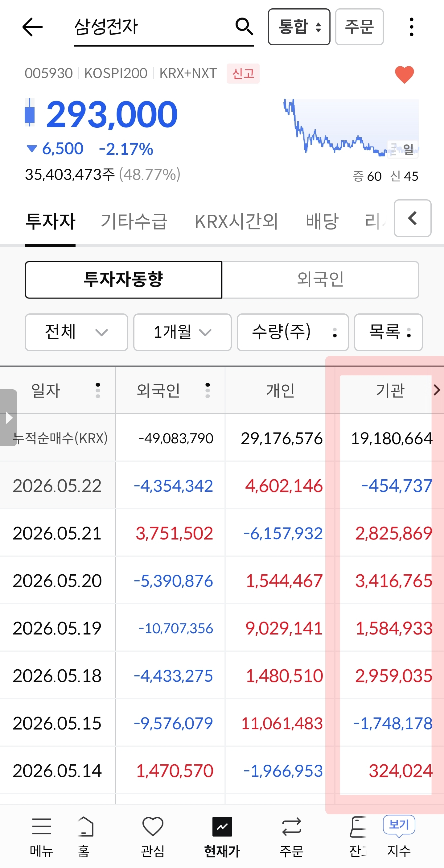
Task: Switch to the 투자자 tab
Action: (x=50, y=221)
